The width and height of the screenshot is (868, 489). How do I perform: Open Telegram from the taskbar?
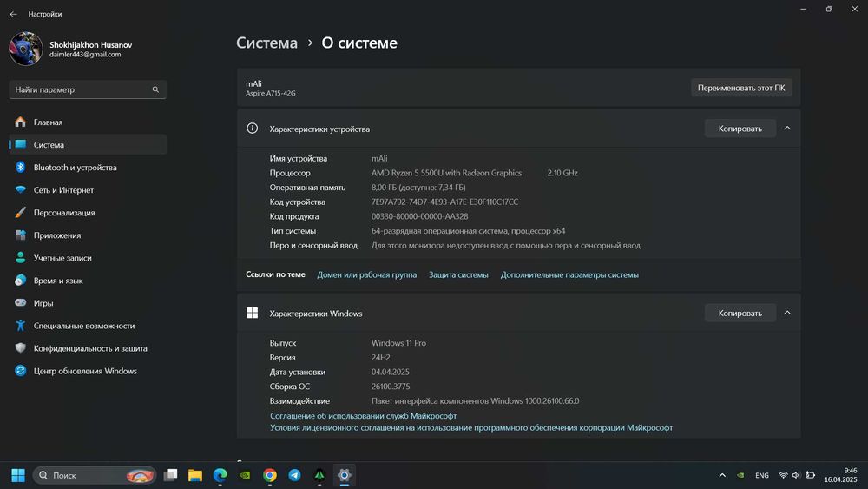tap(294, 475)
